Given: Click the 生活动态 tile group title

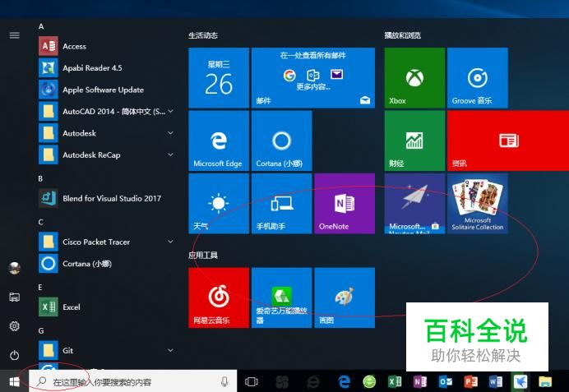Looking at the screenshot, I should (203, 35).
